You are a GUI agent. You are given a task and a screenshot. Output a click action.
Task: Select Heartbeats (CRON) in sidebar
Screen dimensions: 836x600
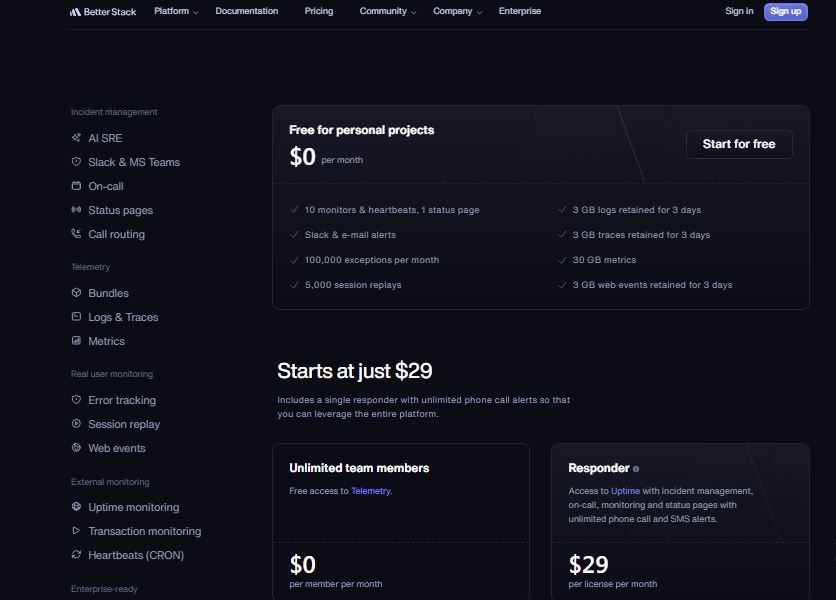(x=136, y=555)
